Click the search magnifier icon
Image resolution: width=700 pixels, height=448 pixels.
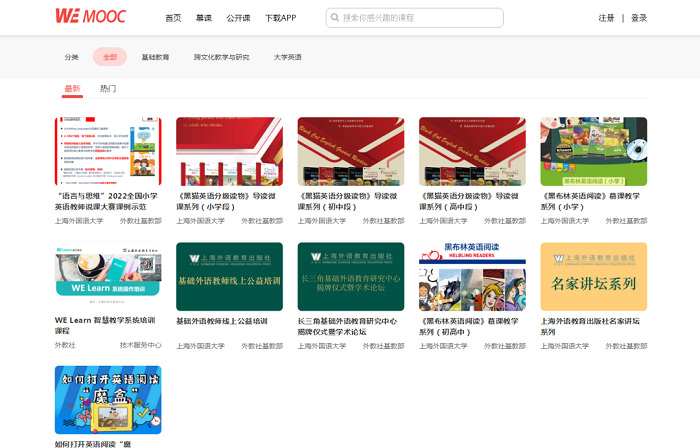tap(334, 17)
